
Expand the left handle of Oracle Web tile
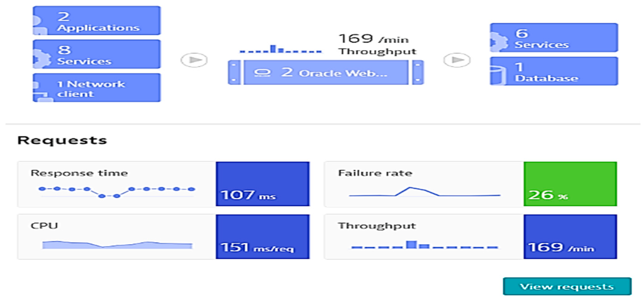[234, 73]
